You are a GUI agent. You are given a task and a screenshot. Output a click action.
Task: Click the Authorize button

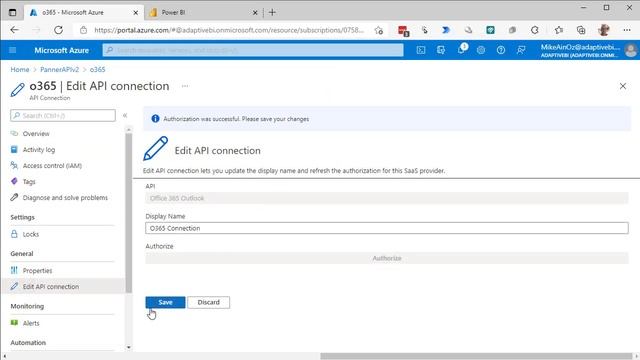coord(387,258)
